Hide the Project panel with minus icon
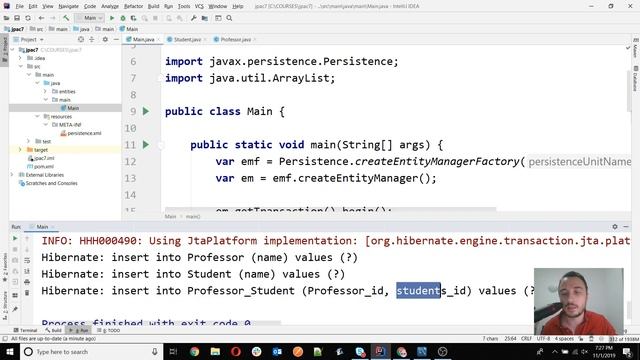The width and height of the screenshot is (640, 360). [x=116, y=39]
